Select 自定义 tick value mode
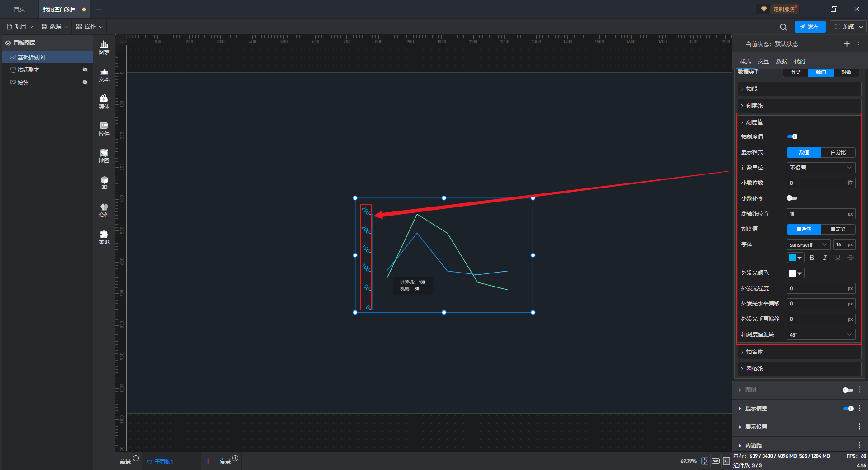 point(838,229)
